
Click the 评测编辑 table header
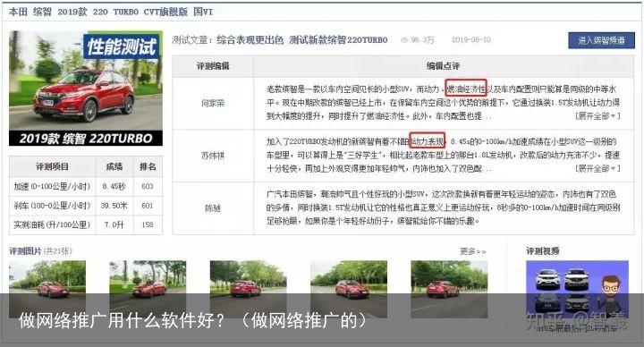213,66
